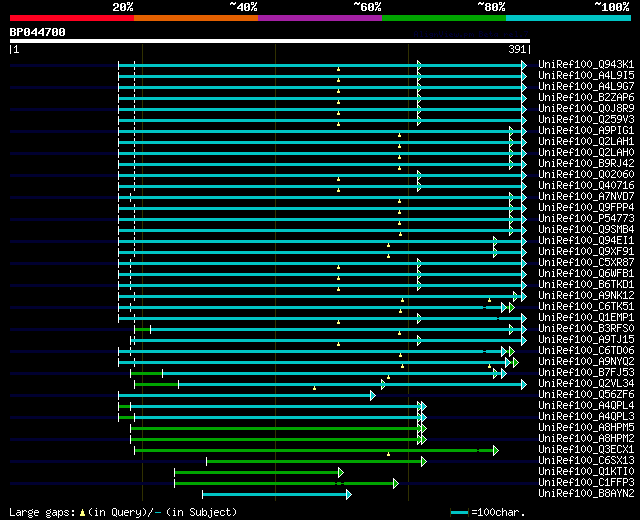
Task: Click the UniRef100_Q943K1 label
Action: [x=586, y=64]
